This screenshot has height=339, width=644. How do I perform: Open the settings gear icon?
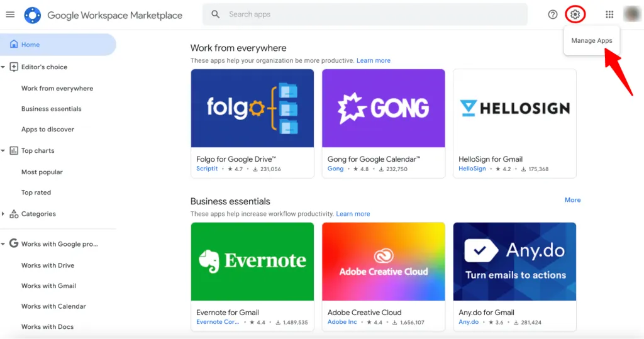[x=575, y=14]
